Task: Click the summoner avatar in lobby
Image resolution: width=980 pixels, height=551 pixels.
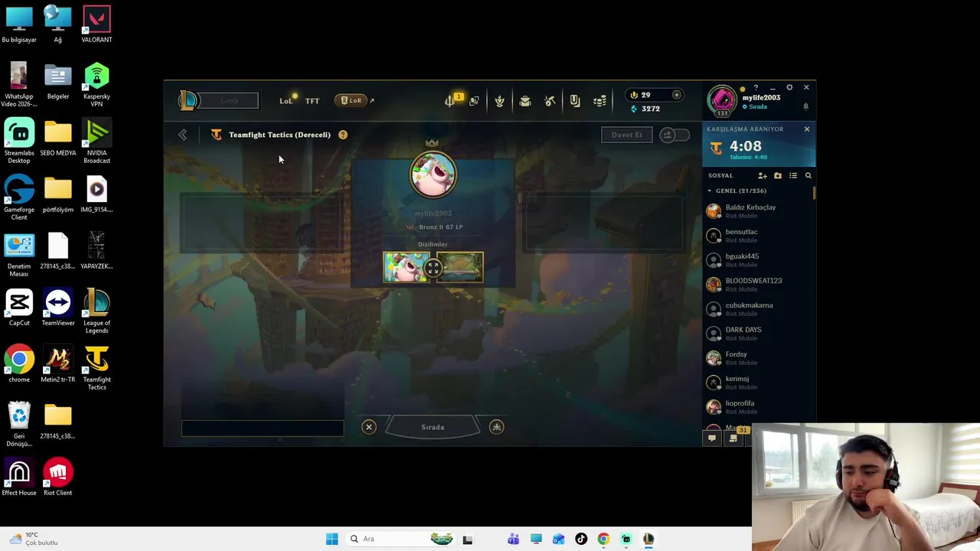Action: tap(433, 174)
